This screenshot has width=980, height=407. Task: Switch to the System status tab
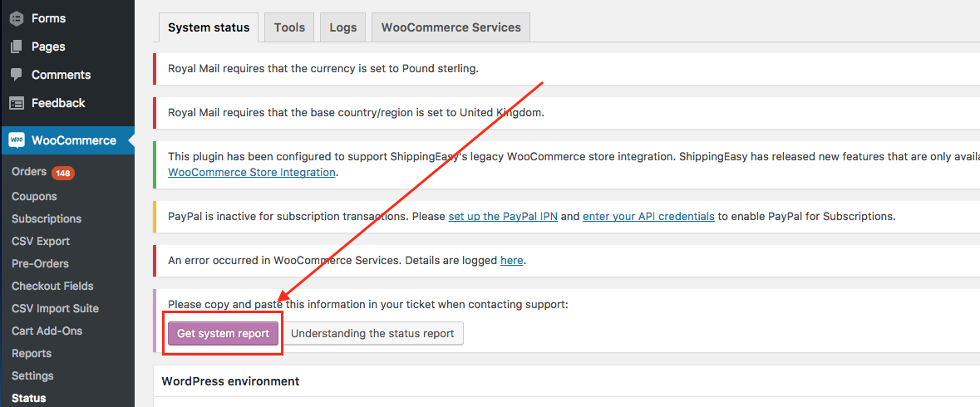tap(209, 27)
